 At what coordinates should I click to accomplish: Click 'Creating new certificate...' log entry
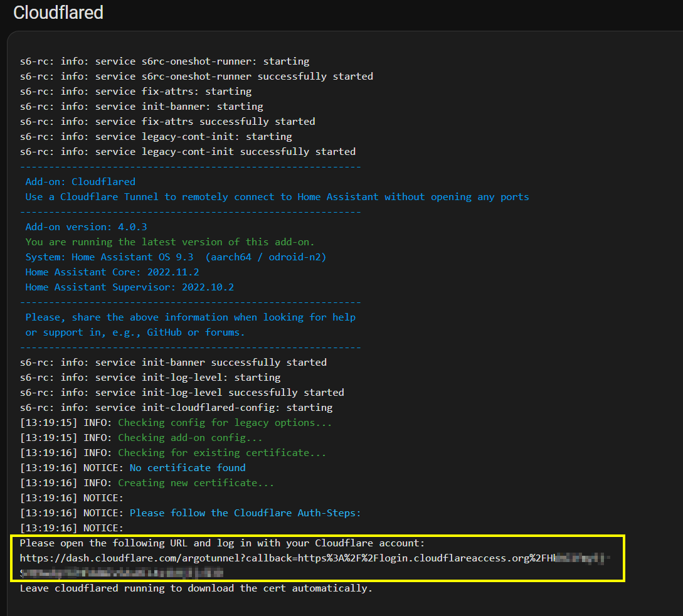pos(147,483)
